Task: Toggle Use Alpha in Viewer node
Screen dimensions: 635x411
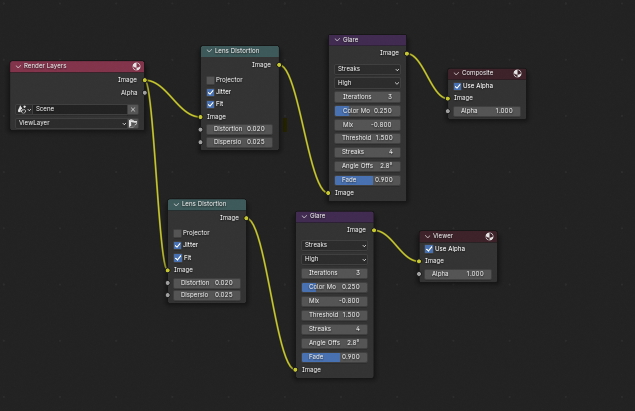Action: (x=429, y=249)
